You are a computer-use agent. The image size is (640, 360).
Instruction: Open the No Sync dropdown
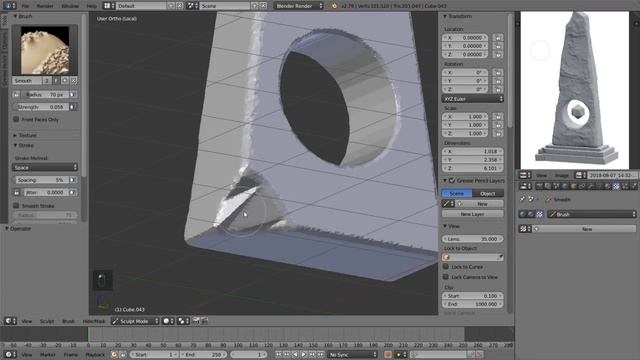(x=352, y=354)
